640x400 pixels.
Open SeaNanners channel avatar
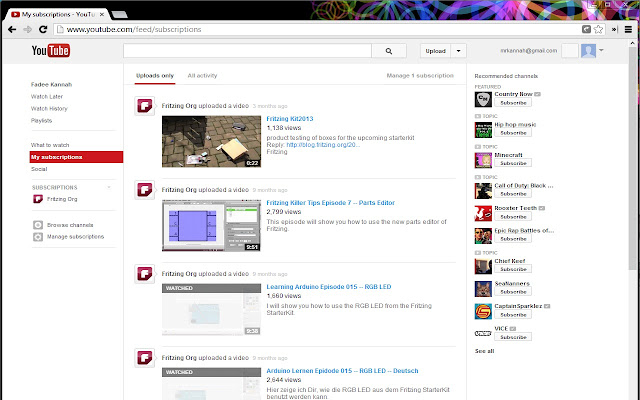[483, 289]
